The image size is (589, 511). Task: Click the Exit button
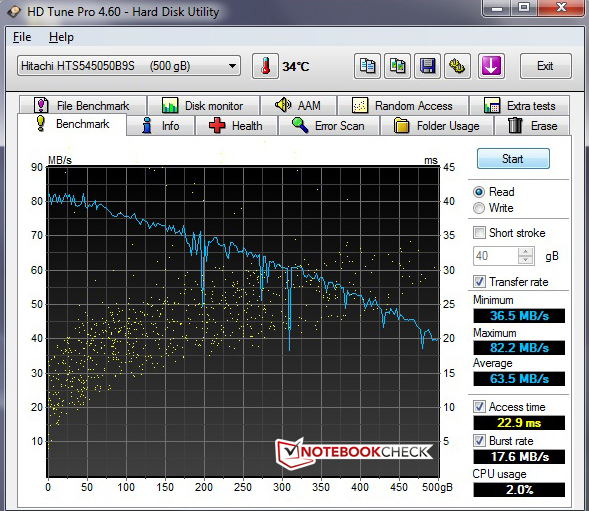(x=545, y=66)
